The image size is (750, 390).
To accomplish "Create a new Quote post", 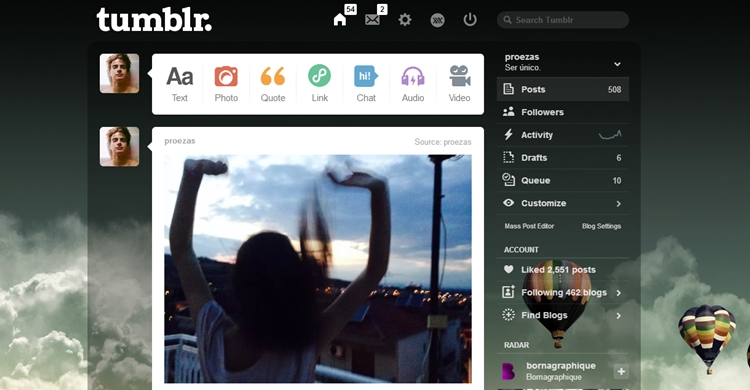I will click(x=273, y=84).
